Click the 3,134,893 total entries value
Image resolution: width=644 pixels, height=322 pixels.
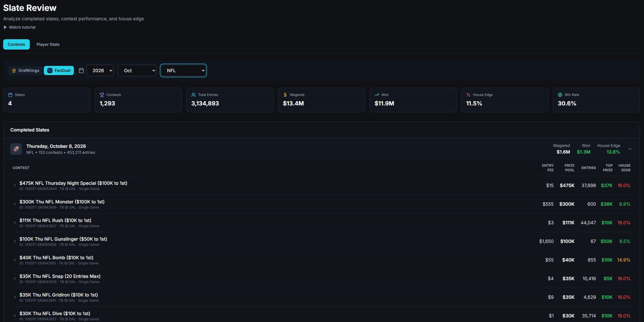click(x=205, y=103)
